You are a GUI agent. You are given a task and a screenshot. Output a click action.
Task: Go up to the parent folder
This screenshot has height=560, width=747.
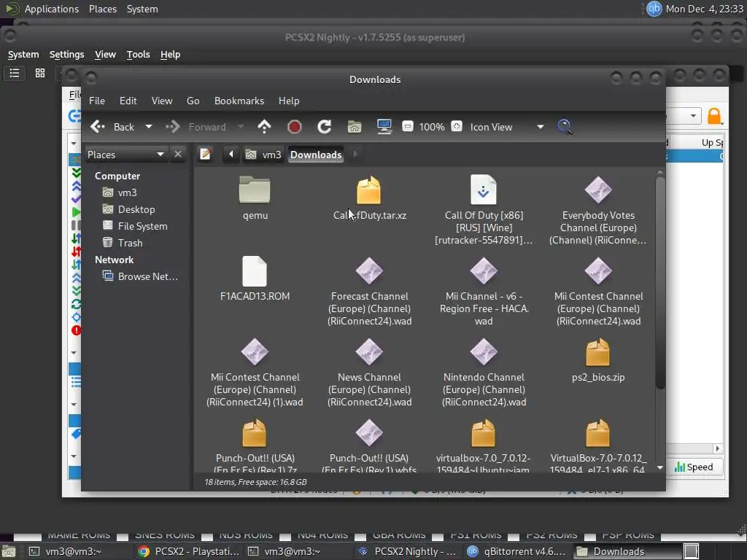click(264, 127)
